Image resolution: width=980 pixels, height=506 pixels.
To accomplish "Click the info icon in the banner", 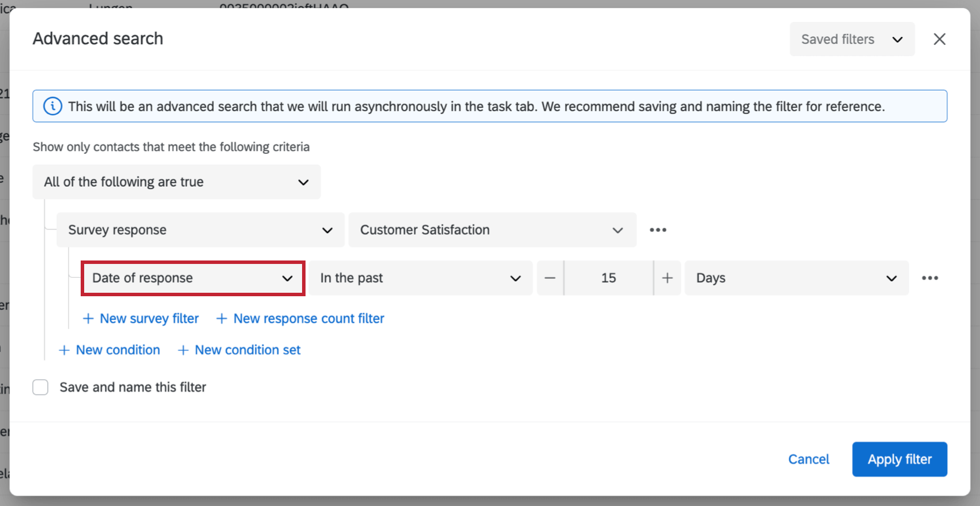I will coord(52,107).
